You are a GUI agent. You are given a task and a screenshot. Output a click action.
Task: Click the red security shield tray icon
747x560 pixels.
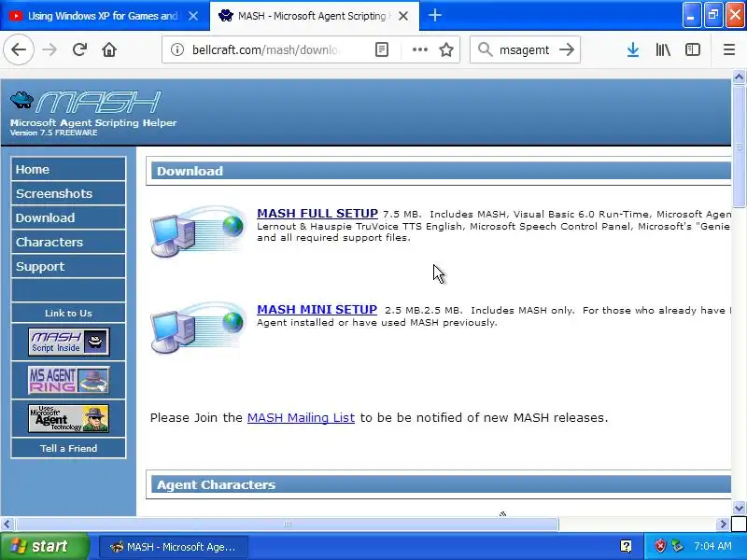(x=660, y=546)
